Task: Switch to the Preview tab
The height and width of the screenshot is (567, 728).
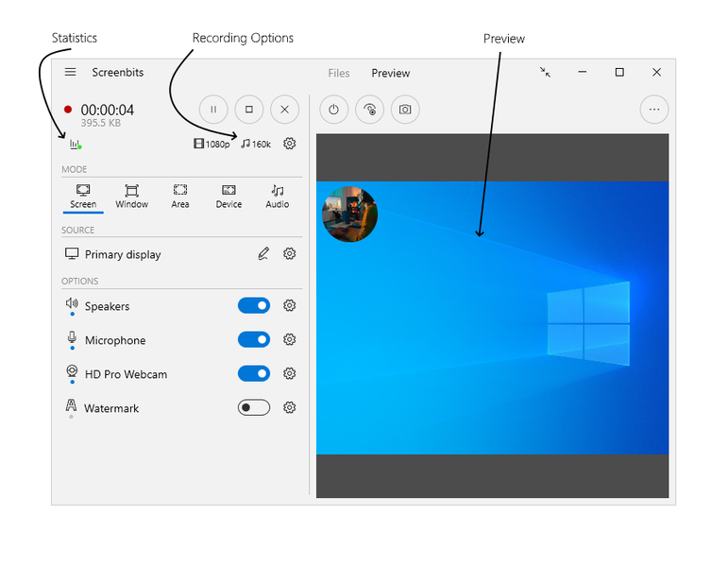Action: click(x=391, y=73)
